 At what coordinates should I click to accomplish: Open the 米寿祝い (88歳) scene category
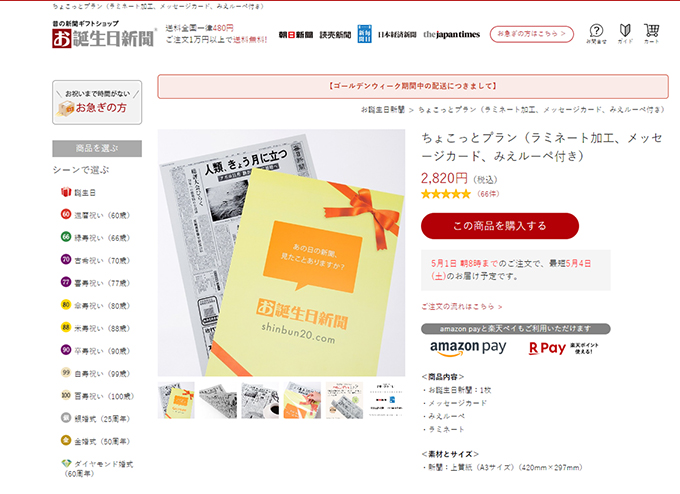(x=95, y=328)
